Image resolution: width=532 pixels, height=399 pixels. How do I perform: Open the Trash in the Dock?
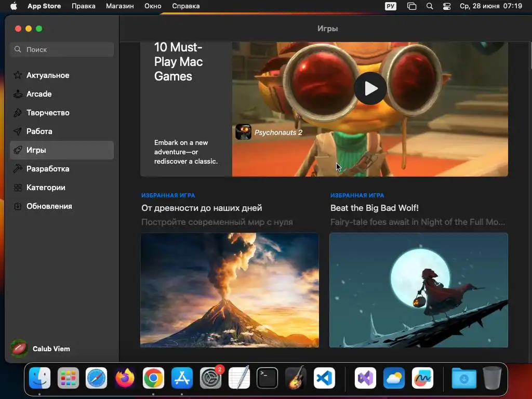[x=493, y=378]
